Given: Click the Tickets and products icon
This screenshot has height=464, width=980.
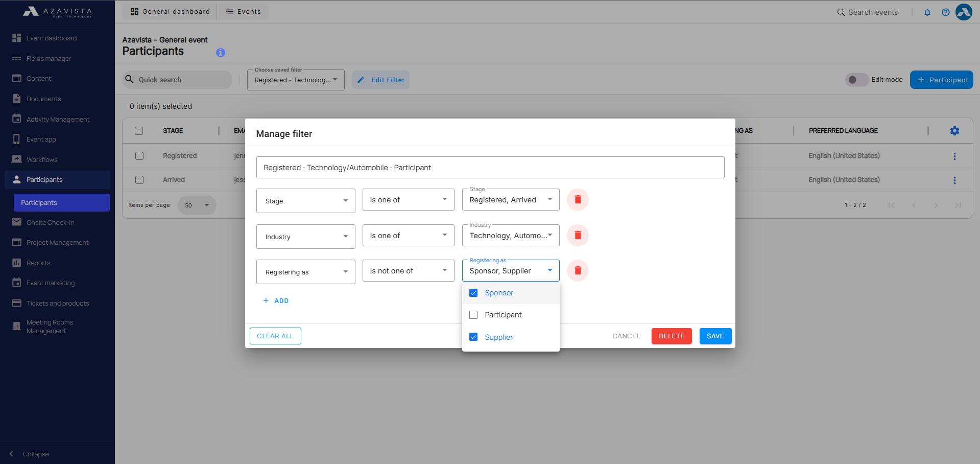Looking at the screenshot, I should click(17, 303).
